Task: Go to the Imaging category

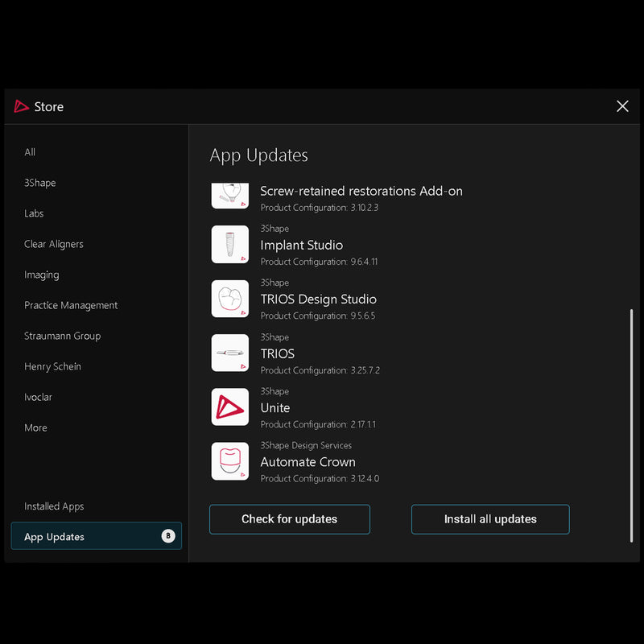Action: click(x=42, y=275)
